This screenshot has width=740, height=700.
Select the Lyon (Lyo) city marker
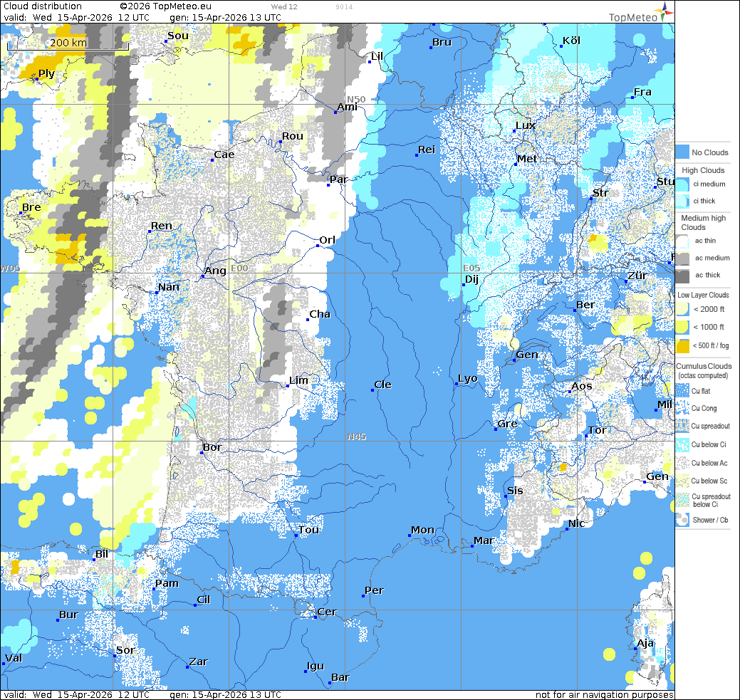click(x=456, y=385)
